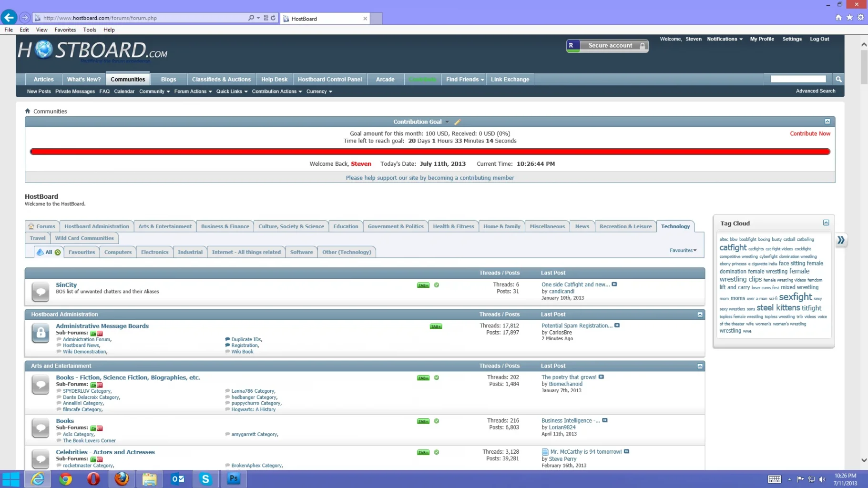This screenshot has height=488, width=868.
Task: Click the page vertical scrollbar down arrow
Action: point(864,460)
